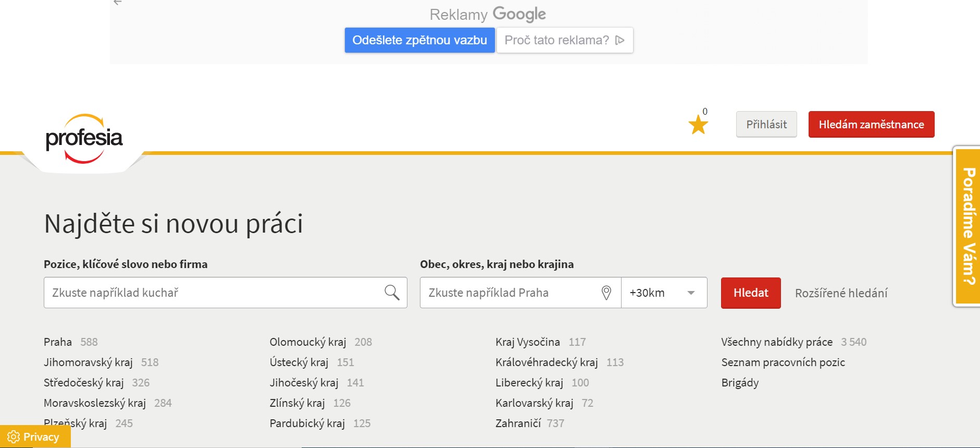Open Kraj Vysočina listings
This screenshot has height=448, width=980.
tap(528, 342)
